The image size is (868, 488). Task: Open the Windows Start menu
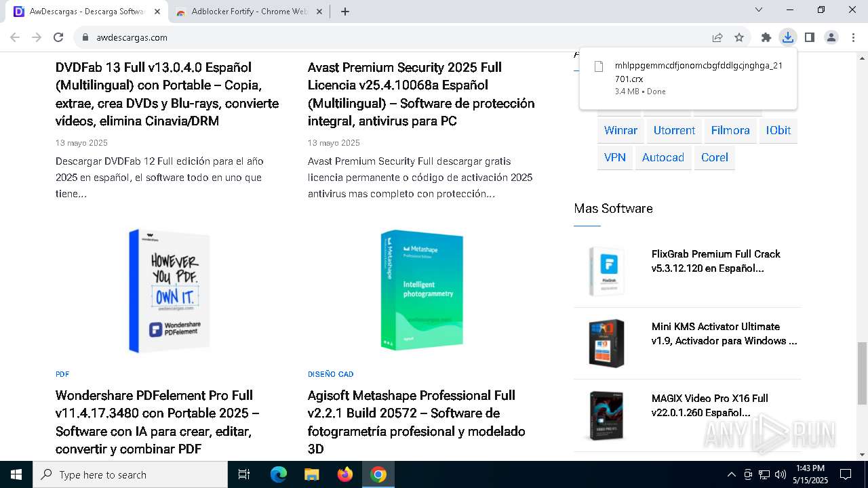[x=16, y=474]
